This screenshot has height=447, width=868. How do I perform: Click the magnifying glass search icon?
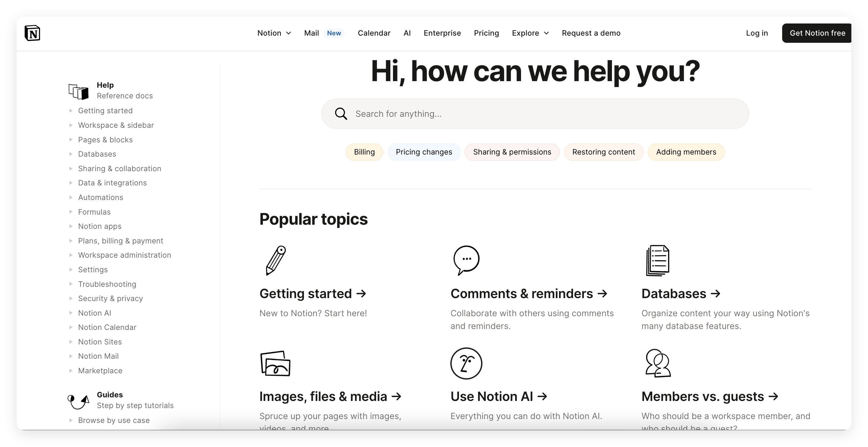(341, 114)
